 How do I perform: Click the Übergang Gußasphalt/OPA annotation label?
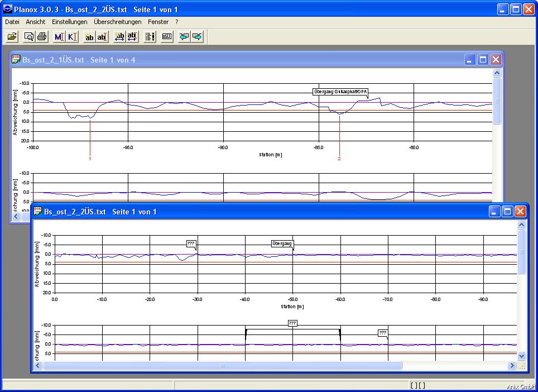point(340,92)
